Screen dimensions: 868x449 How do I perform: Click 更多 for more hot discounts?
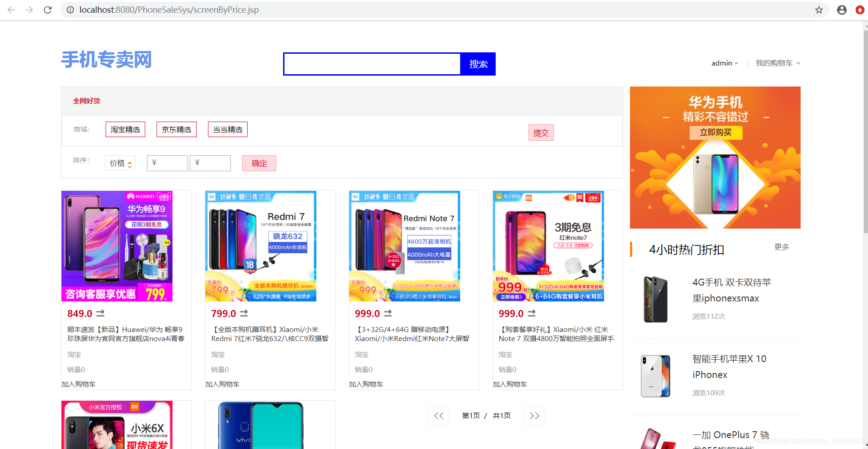click(782, 247)
